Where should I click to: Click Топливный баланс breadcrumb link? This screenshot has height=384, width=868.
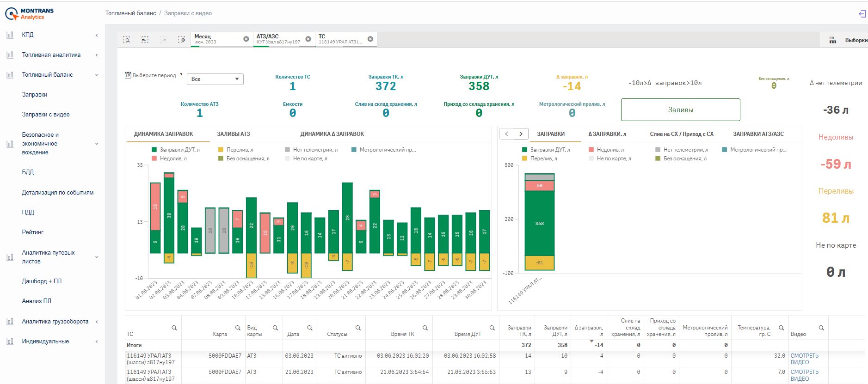click(130, 13)
